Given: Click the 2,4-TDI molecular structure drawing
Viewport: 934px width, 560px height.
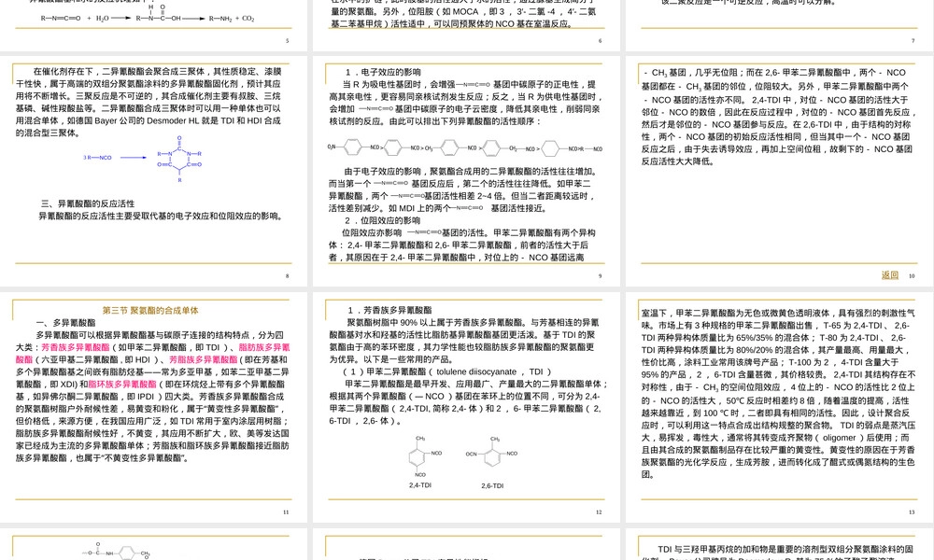Looking at the screenshot, I should pos(425,455).
